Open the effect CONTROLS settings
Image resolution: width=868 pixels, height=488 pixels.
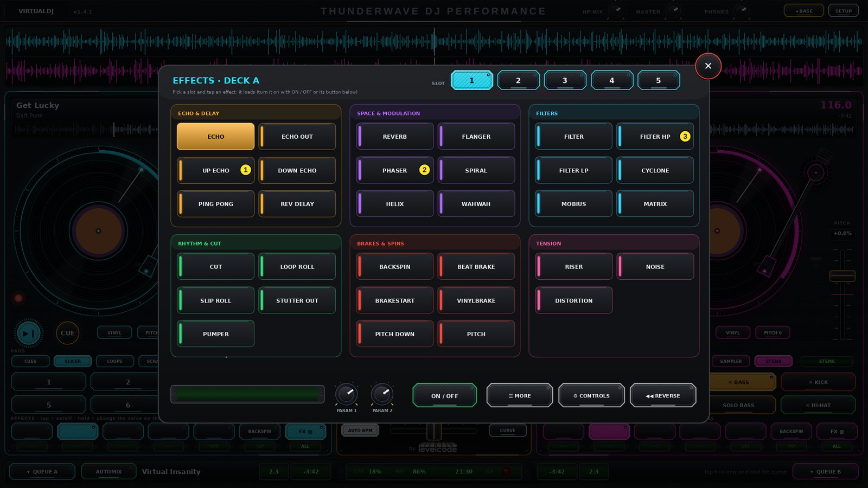[x=591, y=395]
